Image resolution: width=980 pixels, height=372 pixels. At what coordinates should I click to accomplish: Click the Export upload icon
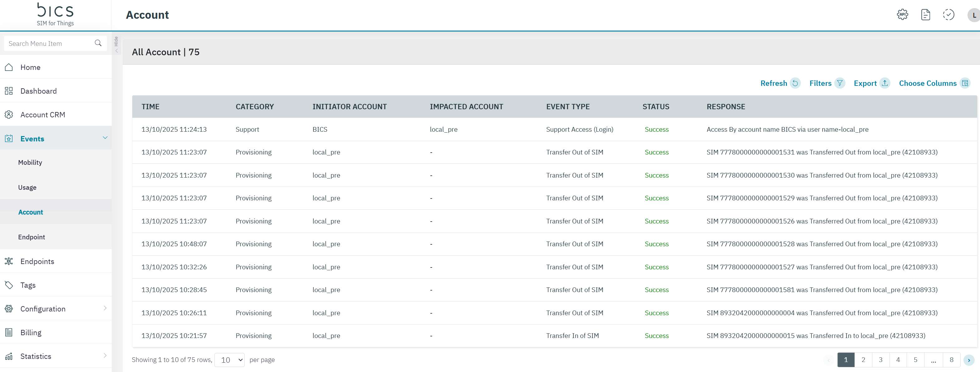[x=885, y=83]
